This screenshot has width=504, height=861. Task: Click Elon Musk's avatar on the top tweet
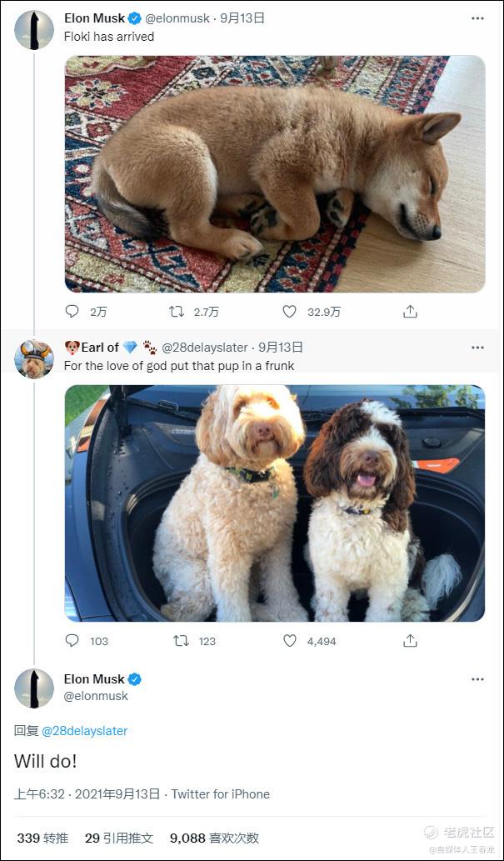(34, 30)
